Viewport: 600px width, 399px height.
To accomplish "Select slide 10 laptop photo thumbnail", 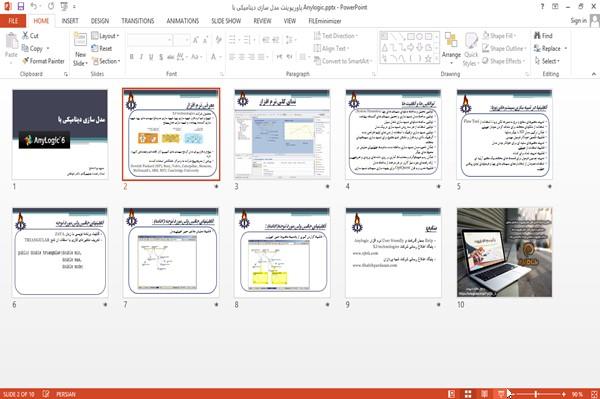I will point(504,252).
